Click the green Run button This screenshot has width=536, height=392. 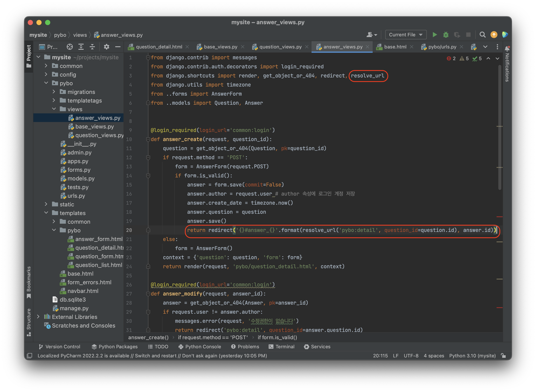tap(435, 35)
